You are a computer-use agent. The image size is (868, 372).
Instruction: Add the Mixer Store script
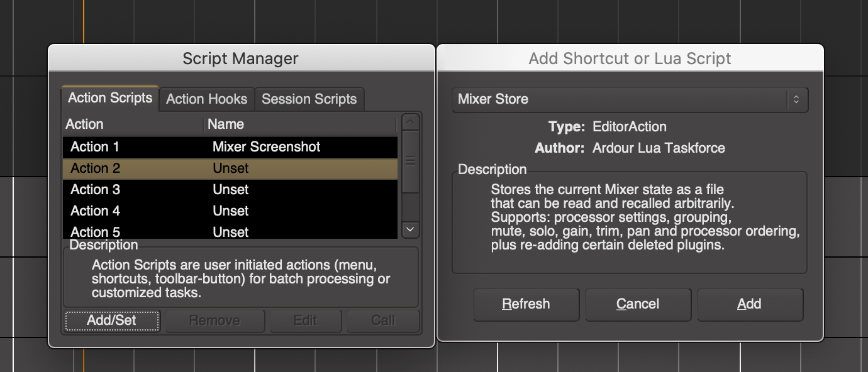tap(750, 304)
